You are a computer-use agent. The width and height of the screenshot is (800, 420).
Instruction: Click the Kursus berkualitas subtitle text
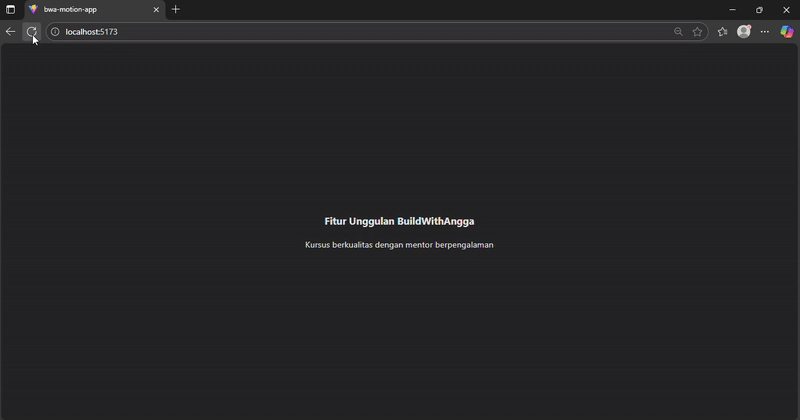pos(399,245)
